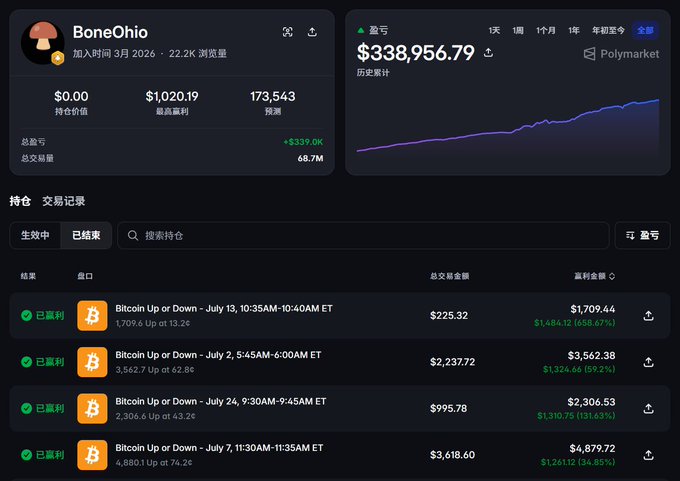Click the share icon in the profile header
Screen dimensions: 680x481
[x=312, y=32]
